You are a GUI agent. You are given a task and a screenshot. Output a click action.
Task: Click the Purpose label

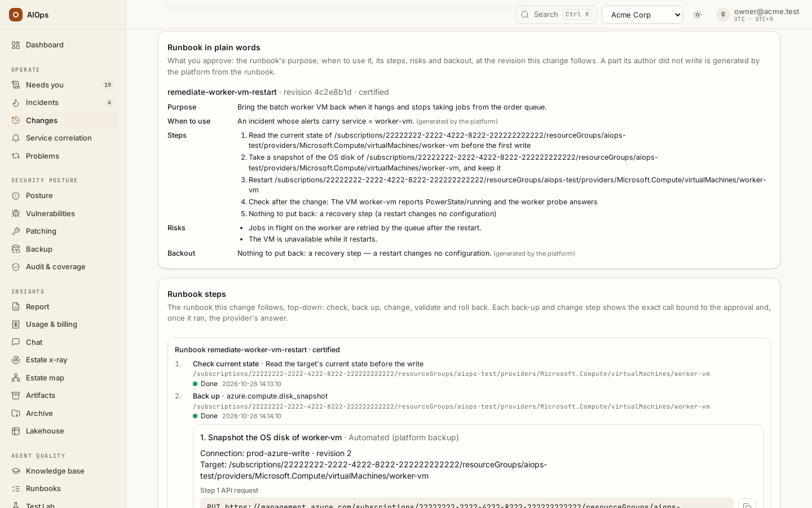click(x=182, y=107)
